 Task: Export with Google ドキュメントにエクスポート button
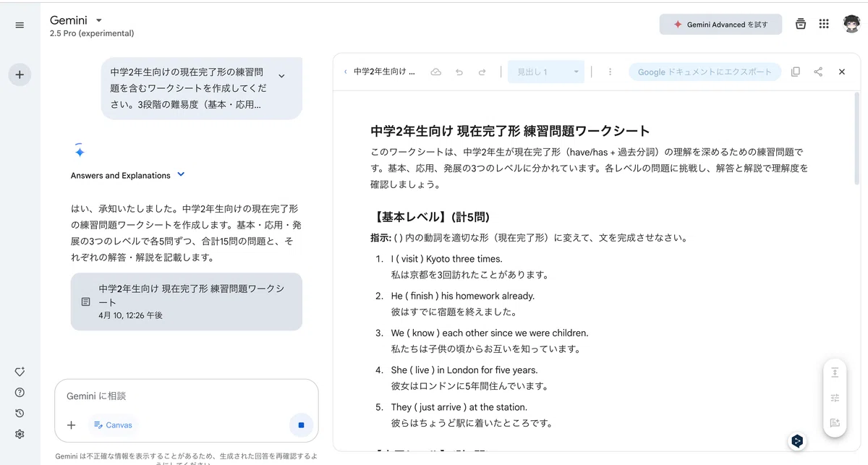pos(705,72)
